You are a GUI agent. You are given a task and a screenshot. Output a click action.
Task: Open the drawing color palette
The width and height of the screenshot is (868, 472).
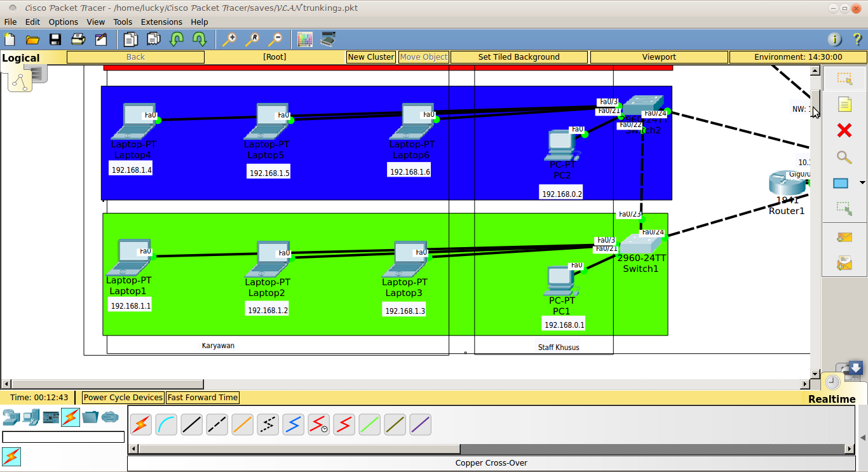click(x=304, y=39)
